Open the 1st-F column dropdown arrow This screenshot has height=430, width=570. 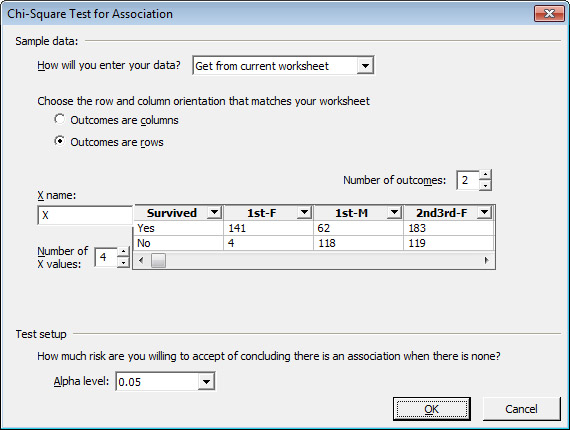click(x=304, y=212)
